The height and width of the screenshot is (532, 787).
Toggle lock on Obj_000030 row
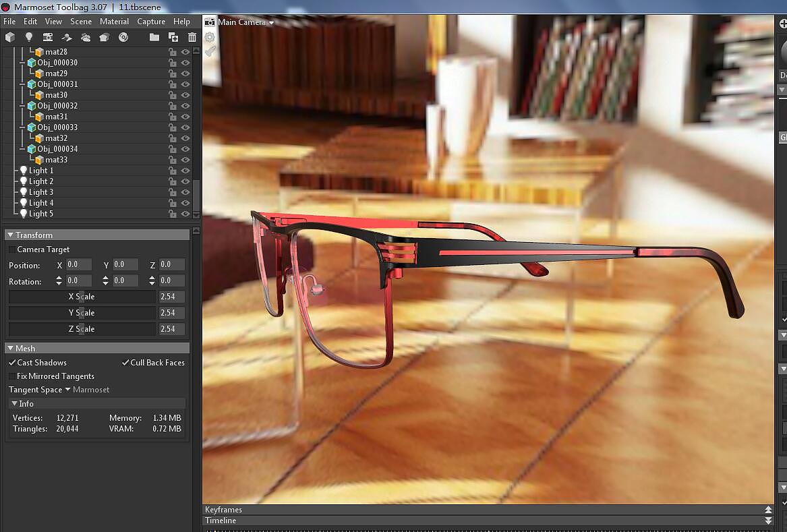pyautogui.click(x=172, y=63)
